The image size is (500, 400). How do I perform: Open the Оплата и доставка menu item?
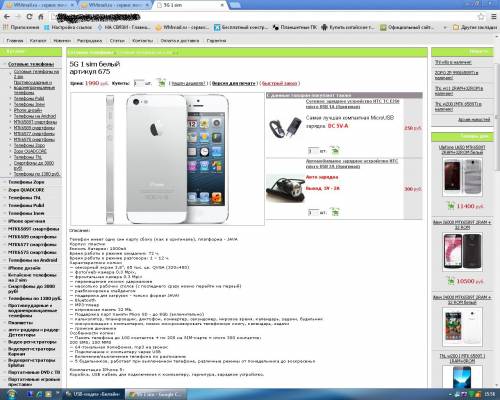(180, 41)
